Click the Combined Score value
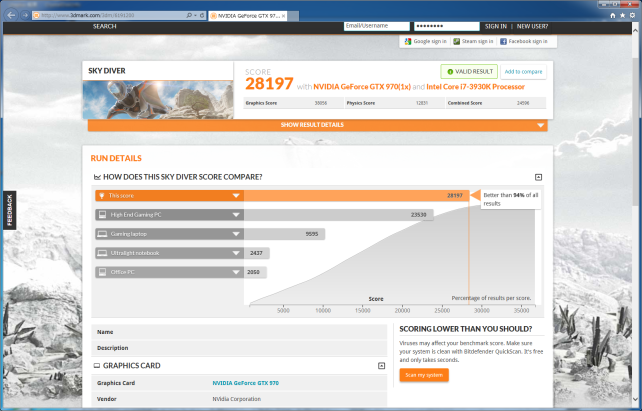 click(523, 103)
